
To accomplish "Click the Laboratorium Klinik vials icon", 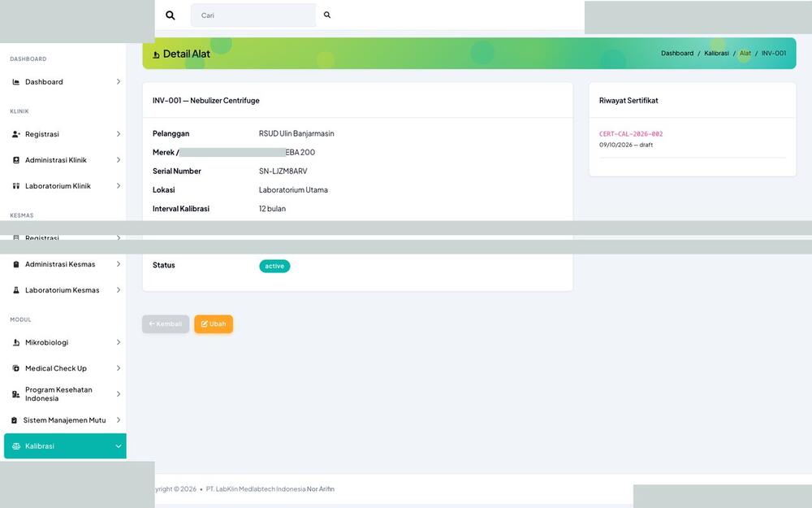I will [16, 186].
